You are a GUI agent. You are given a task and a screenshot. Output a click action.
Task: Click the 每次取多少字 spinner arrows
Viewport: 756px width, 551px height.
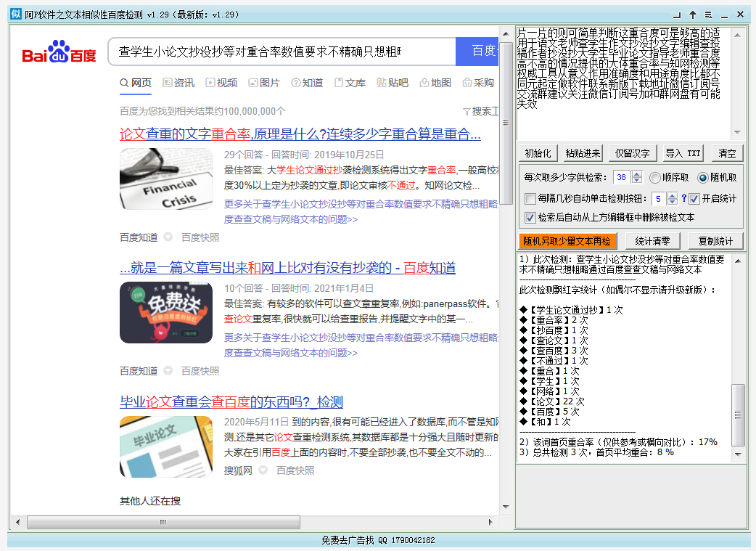click(x=637, y=177)
